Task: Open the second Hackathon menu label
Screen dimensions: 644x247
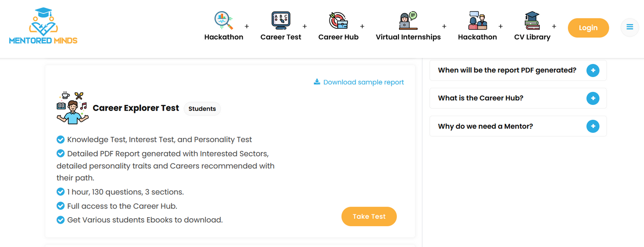Action: [x=477, y=37]
